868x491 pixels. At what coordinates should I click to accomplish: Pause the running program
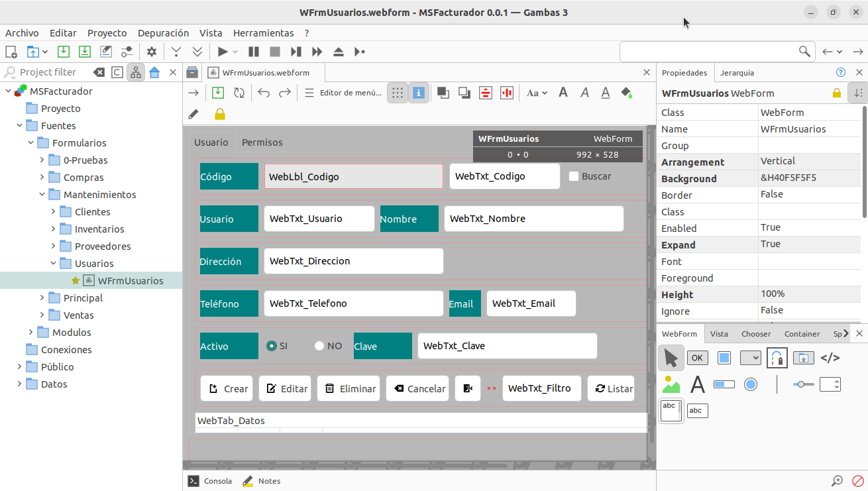point(254,52)
